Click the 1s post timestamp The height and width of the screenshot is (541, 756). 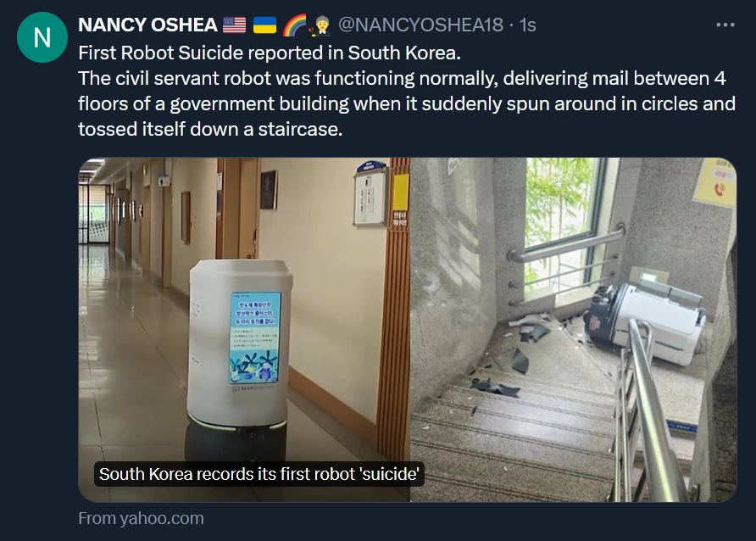pyautogui.click(x=527, y=25)
